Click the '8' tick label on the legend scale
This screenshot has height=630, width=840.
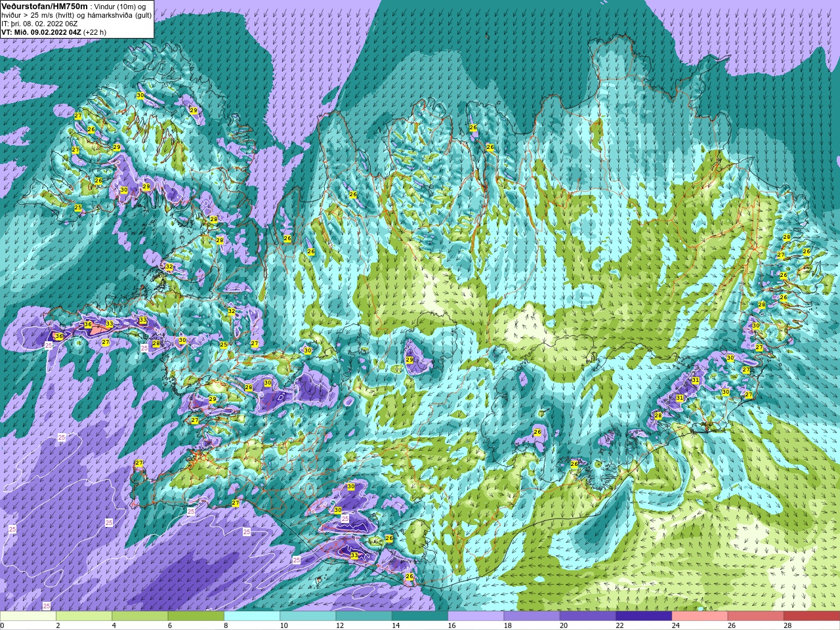click(x=226, y=625)
